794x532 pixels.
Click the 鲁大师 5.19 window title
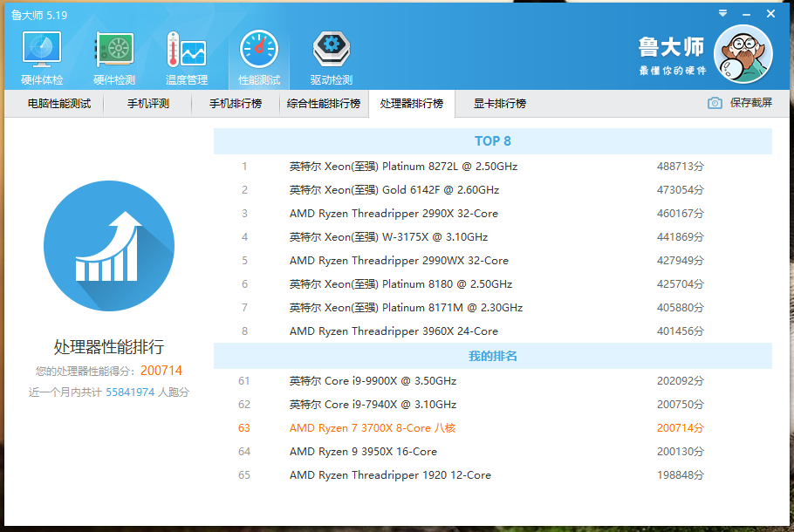click(39, 15)
